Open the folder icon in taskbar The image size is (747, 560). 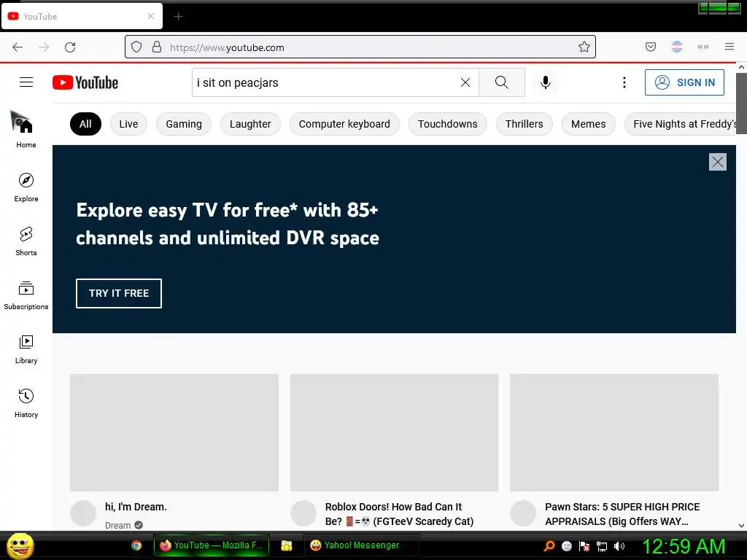click(x=286, y=545)
